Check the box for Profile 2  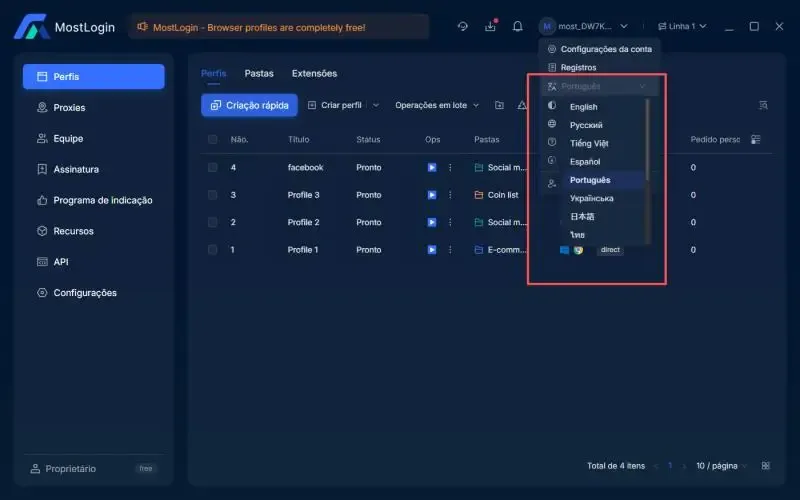[x=213, y=222]
